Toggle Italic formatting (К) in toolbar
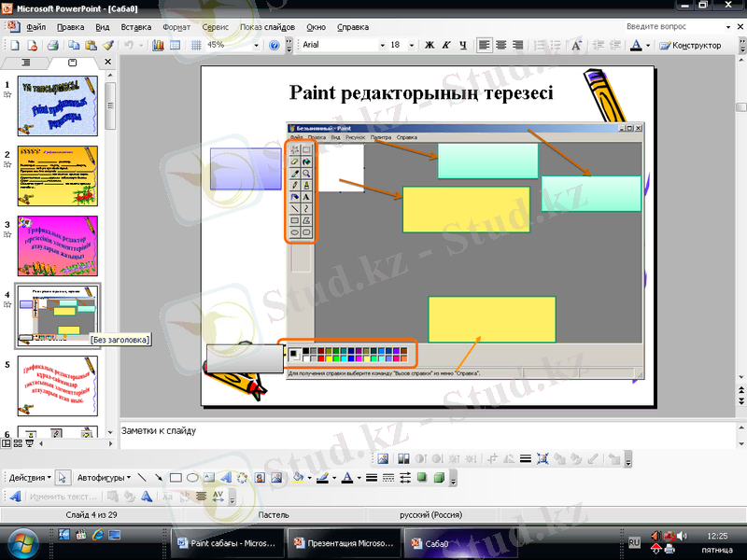747x560 pixels. 446,45
